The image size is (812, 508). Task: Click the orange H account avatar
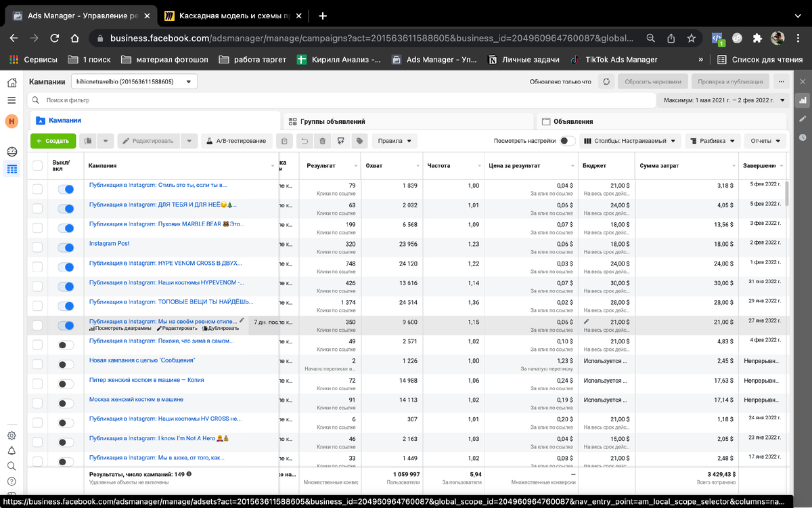tap(12, 121)
